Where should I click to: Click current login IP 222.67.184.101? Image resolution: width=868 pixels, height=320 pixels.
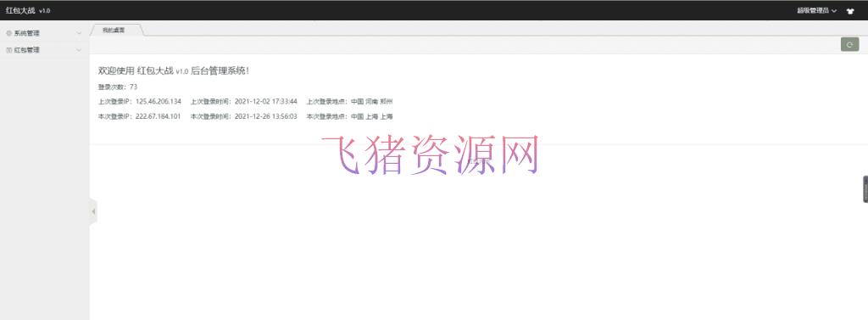pyautogui.click(x=159, y=116)
